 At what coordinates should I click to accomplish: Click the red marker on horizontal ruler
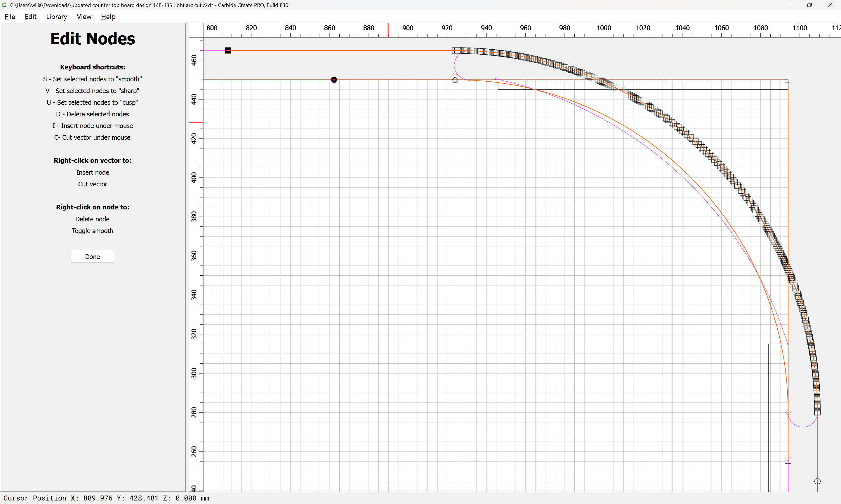[388, 30]
